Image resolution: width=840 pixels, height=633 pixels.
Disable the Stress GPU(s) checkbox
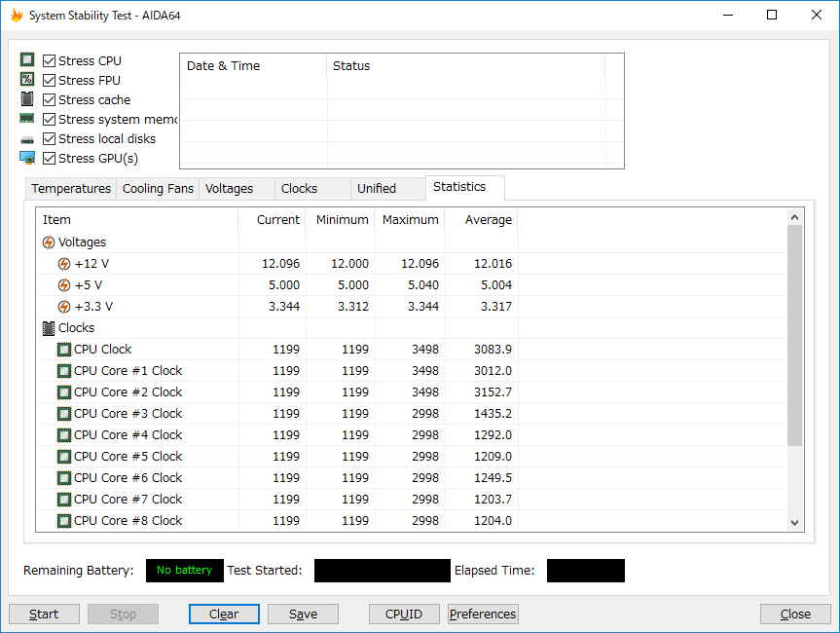(x=50, y=159)
